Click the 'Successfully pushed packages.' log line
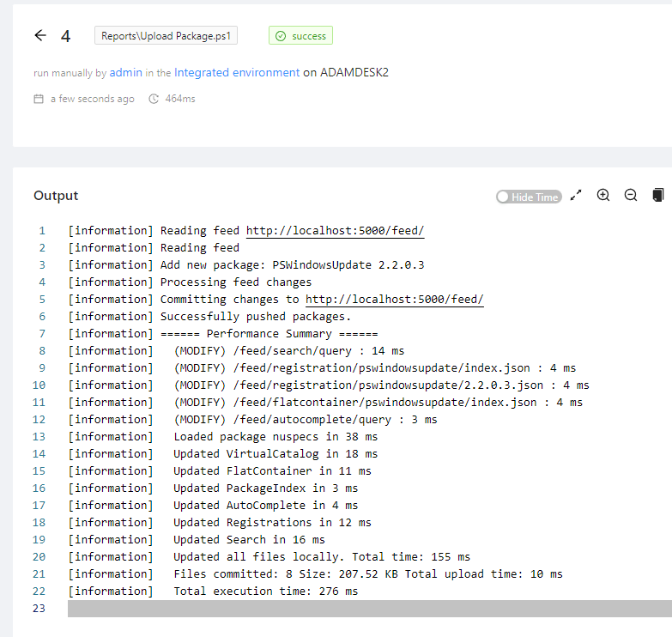 pos(256,317)
